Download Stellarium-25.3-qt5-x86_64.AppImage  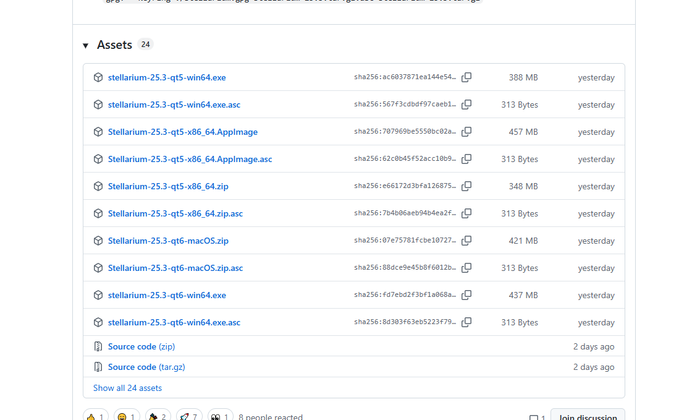[183, 132]
